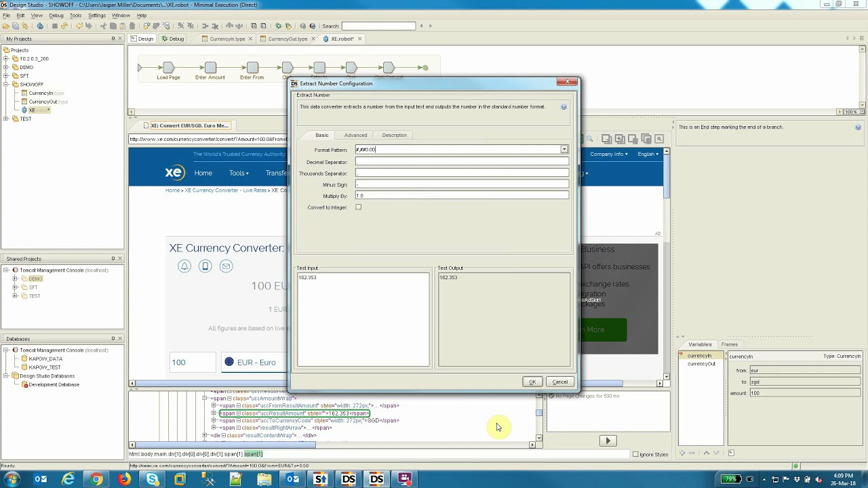Toggle the Convert to Integer checkbox

coord(358,207)
